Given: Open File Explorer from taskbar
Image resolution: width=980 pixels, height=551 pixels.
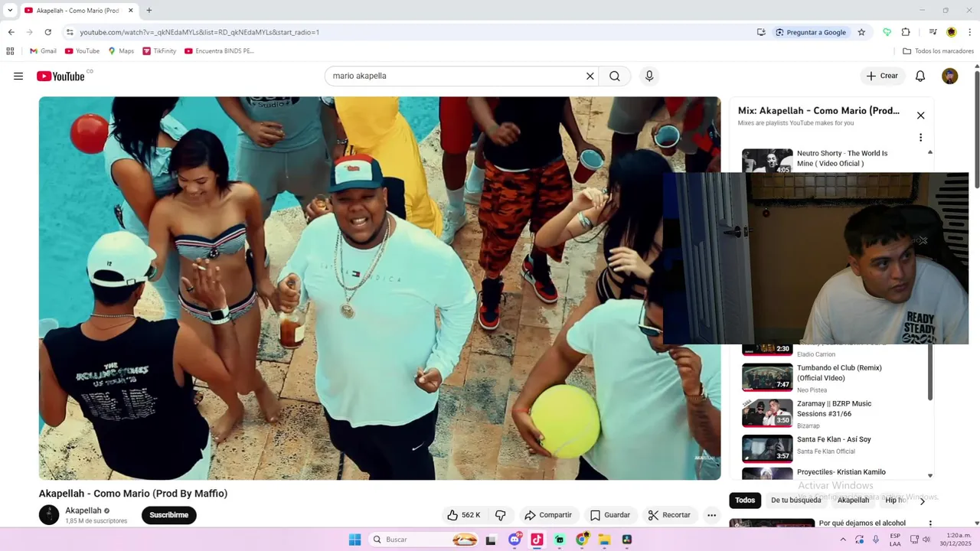Looking at the screenshot, I should [x=604, y=540].
